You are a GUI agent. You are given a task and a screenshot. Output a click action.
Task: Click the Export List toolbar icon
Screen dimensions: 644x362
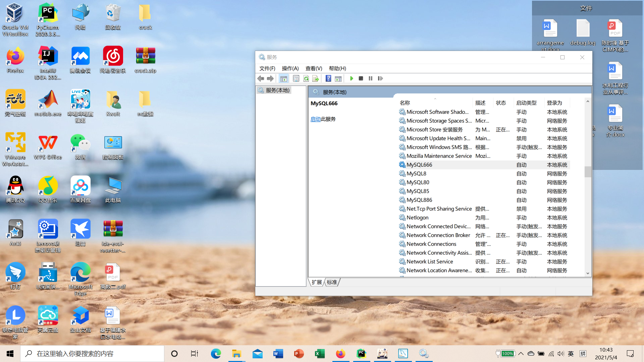coord(315,78)
